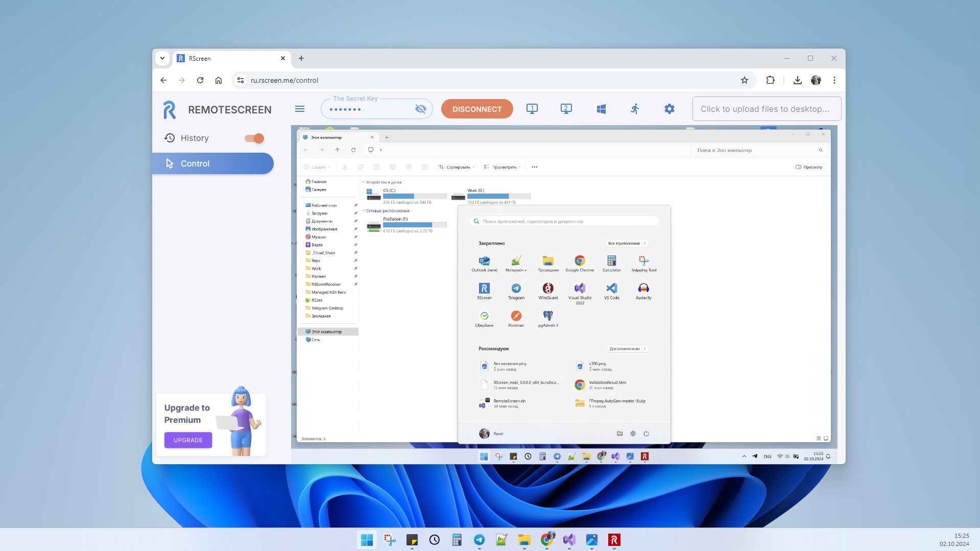
Task: Expand Все приложения in Start menu
Action: pos(627,244)
